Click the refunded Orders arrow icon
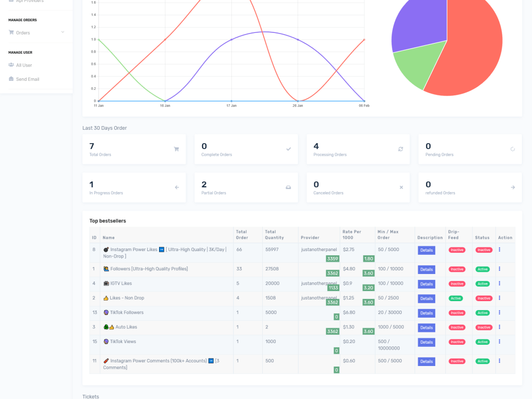This screenshot has height=399, width=532. pyautogui.click(x=513, y=187)
